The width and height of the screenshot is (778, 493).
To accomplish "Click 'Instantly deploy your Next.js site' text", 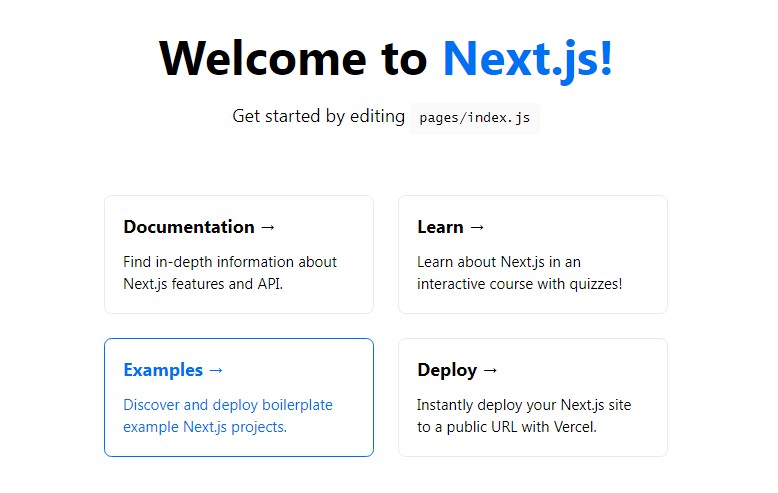I will (524, 405).
